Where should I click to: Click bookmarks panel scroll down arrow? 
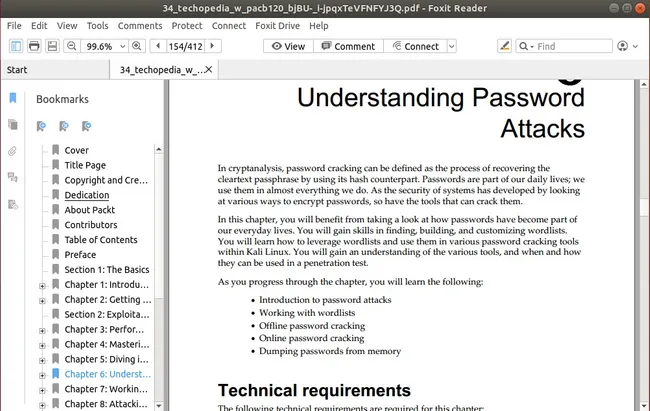159,405
